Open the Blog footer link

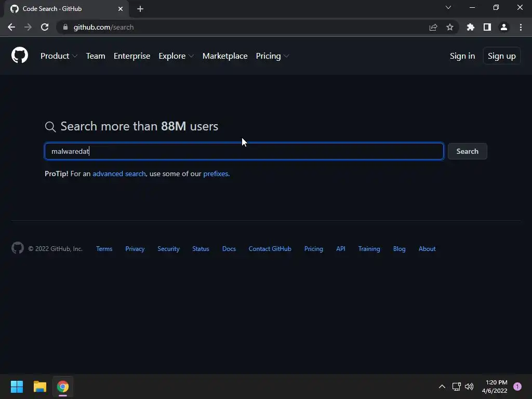(399, 249)
